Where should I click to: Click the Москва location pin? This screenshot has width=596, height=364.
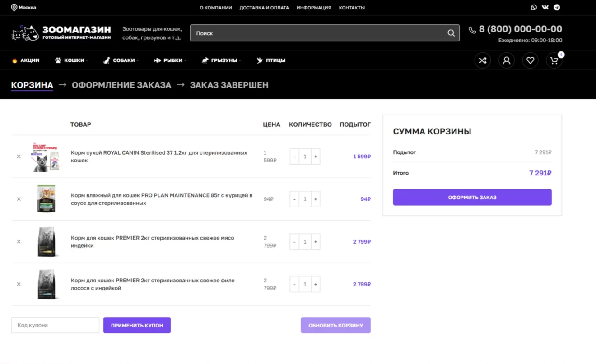(x=14, y=7)
